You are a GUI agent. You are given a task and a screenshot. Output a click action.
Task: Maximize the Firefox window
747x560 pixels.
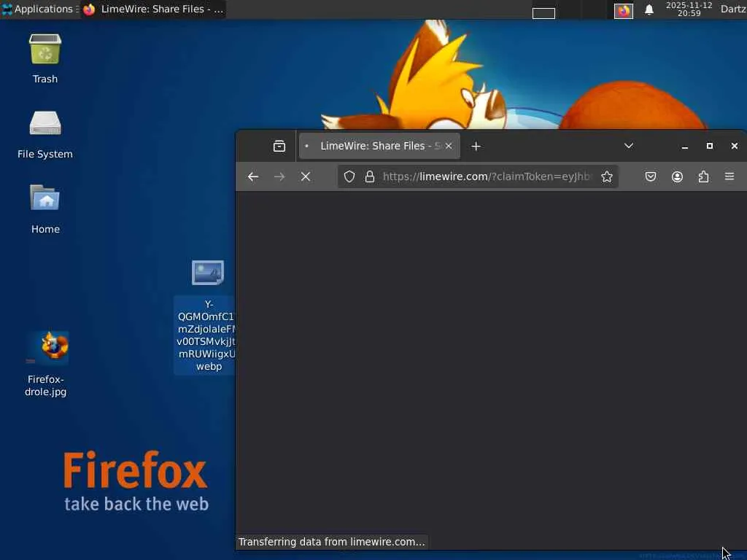coord(709,146)
